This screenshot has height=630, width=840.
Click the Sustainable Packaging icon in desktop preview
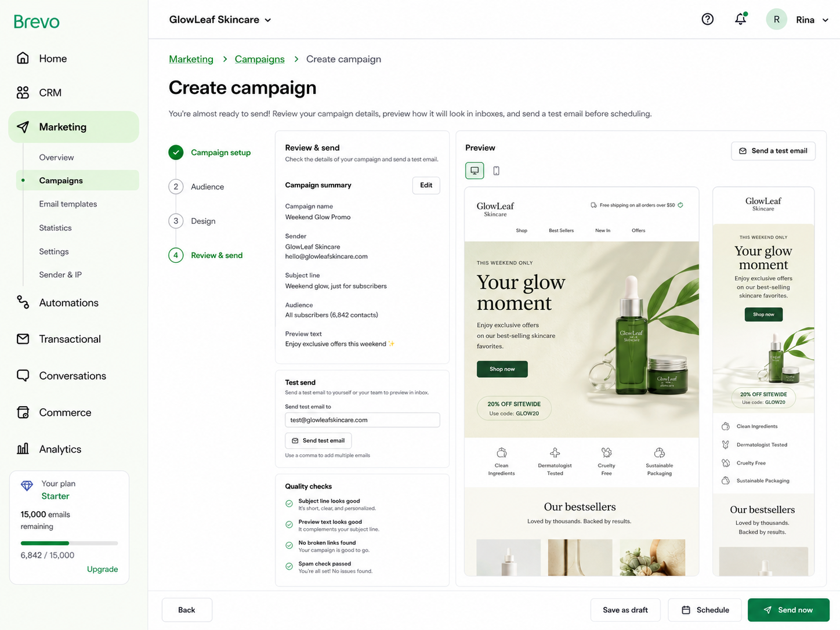pos(660,452)
